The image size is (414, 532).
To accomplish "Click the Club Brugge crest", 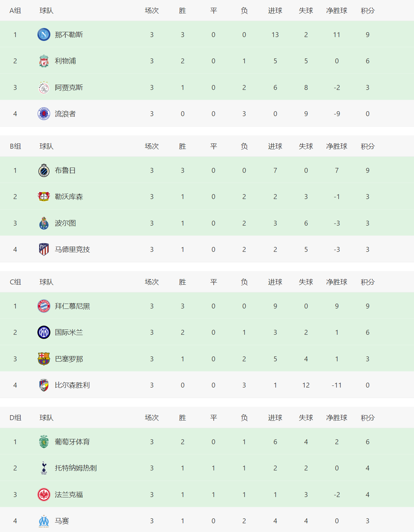I will [x=44, y=170].
